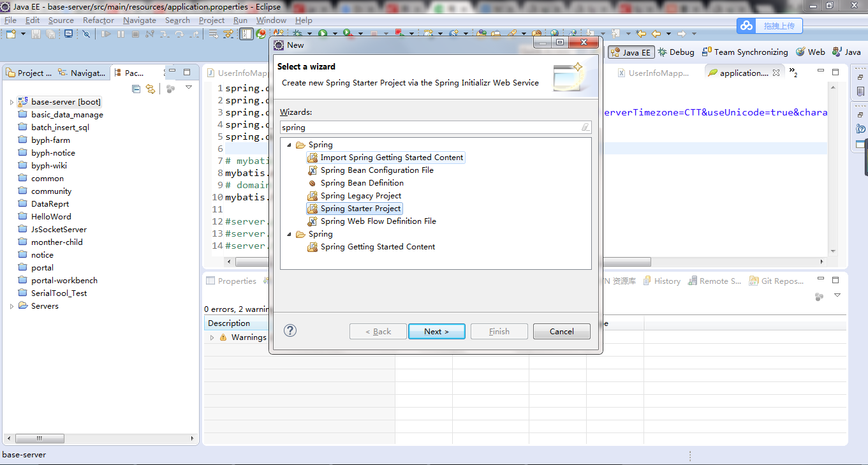Open the console monitor toolbar icon
This screenshot has width=868, height=465.
[68, 33]
